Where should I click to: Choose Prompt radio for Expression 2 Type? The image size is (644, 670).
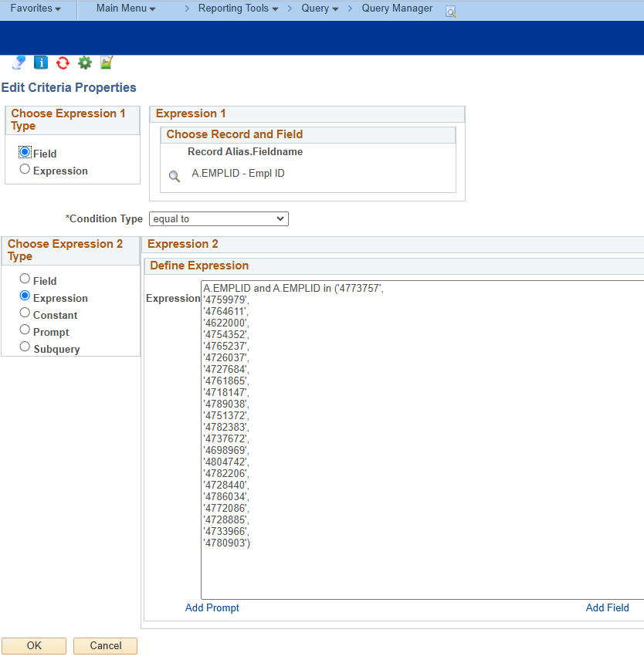(x=25, y=331)
